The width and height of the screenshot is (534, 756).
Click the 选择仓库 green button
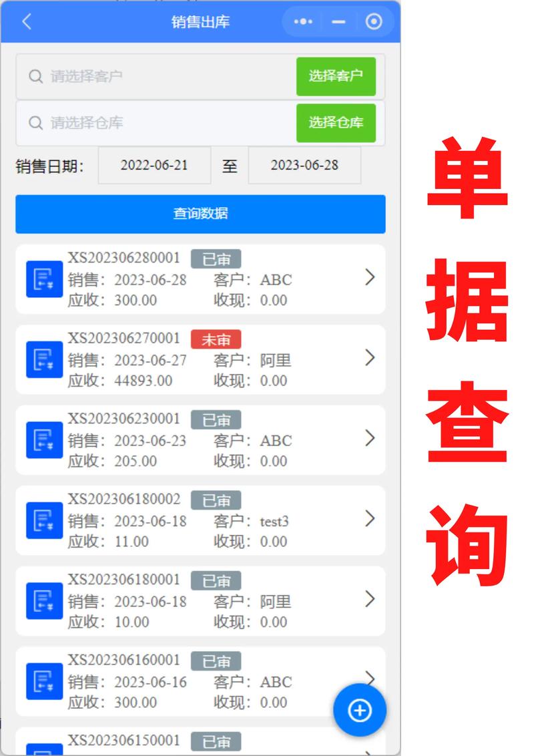336,122
